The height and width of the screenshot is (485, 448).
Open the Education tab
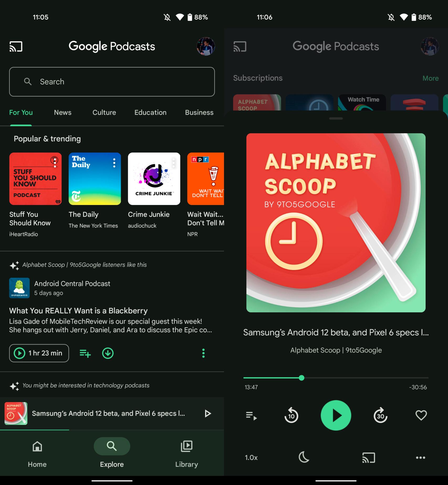[x=150, y=112]
